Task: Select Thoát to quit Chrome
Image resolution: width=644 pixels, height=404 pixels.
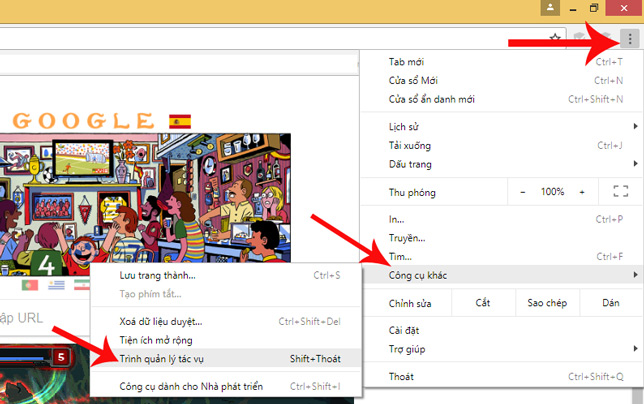Action: tap(502, 376)
